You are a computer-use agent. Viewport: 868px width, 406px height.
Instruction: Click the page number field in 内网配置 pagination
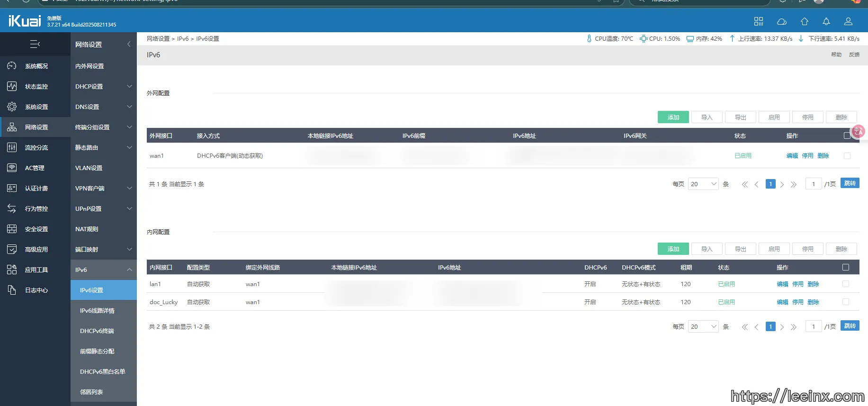814,327
